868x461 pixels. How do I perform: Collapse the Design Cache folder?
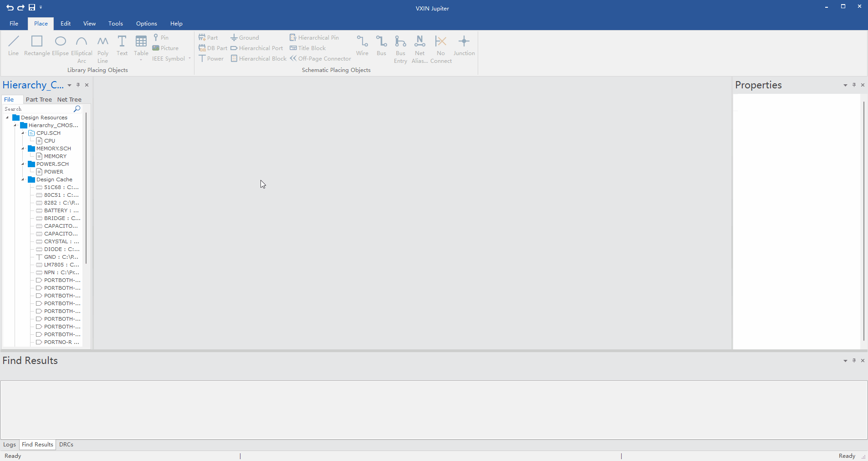click(23, 179)
